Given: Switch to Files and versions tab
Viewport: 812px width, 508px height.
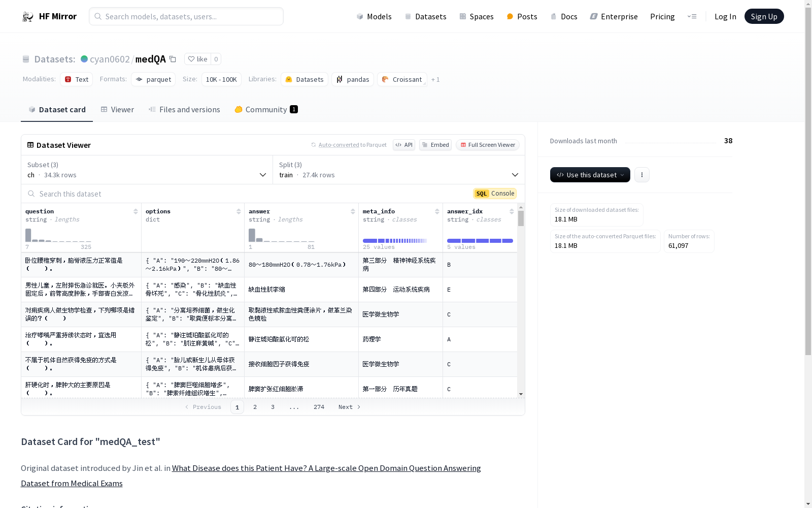Looking at the screenshot, I should [184, 110].
